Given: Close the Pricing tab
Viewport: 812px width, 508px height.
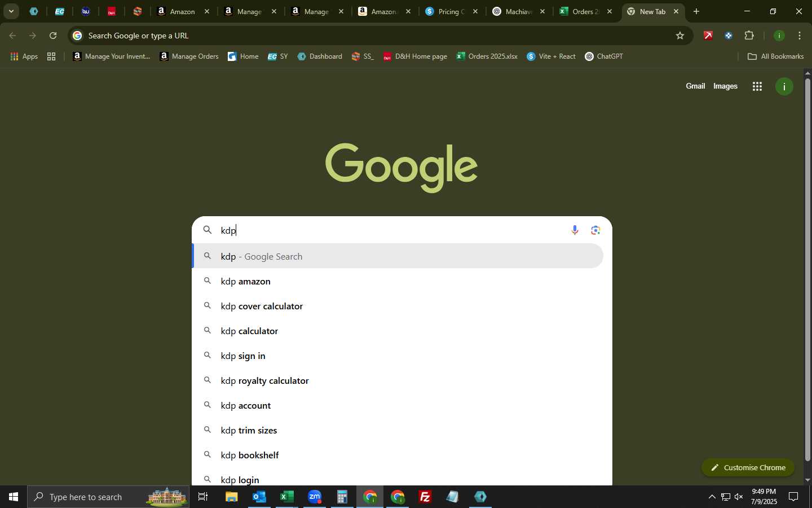Looking at the screenshot, I should click(475, 11).
